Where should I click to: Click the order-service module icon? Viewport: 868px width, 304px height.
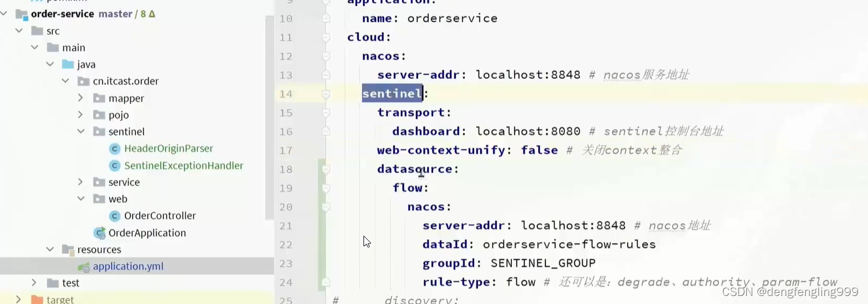pos(22,14)
